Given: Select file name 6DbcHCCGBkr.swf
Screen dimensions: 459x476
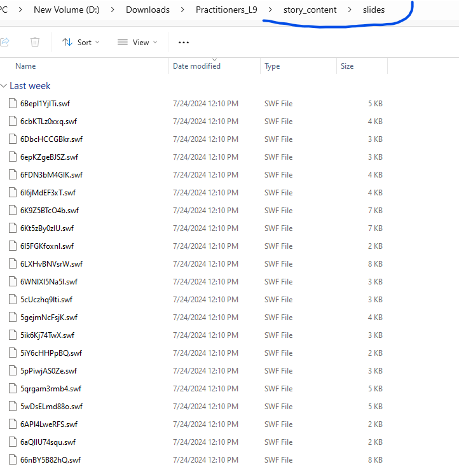Looking at the screenshot, I should [x=51, y=139].
